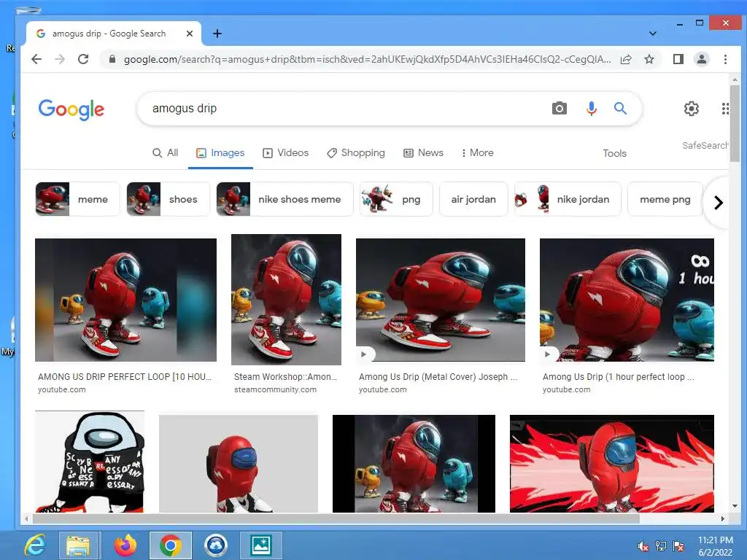The height and width of the screenshot is (560, 747).
Task: Launch Firefox from the taskbar
Action: (x=125, y=545)
